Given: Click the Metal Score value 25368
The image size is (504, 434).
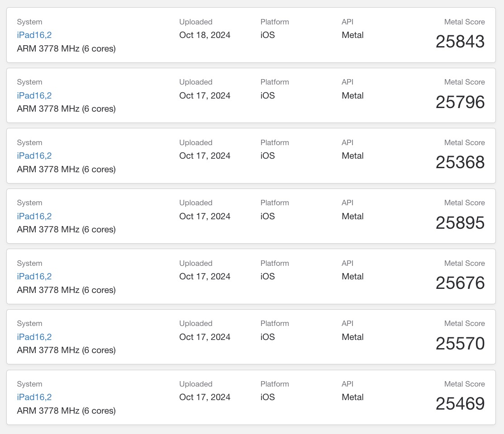Looking at the screenshot, I should point(460,162).
